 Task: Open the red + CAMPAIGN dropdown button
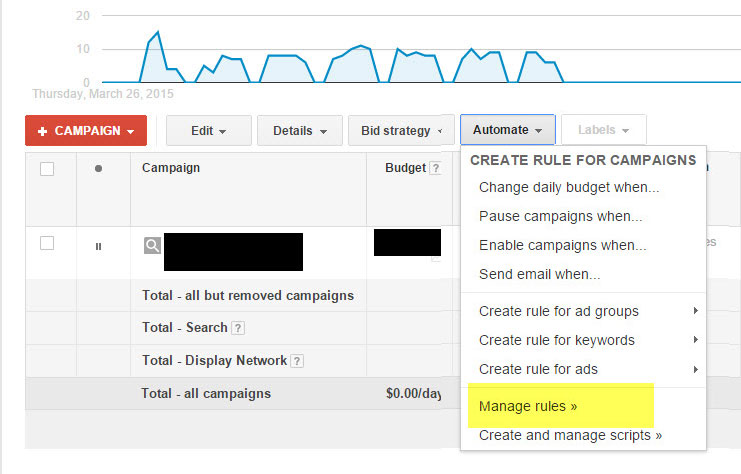tap(86, 130)
